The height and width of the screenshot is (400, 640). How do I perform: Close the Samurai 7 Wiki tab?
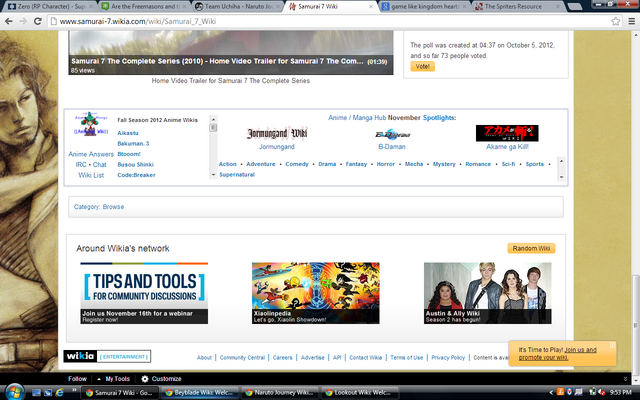371,7
